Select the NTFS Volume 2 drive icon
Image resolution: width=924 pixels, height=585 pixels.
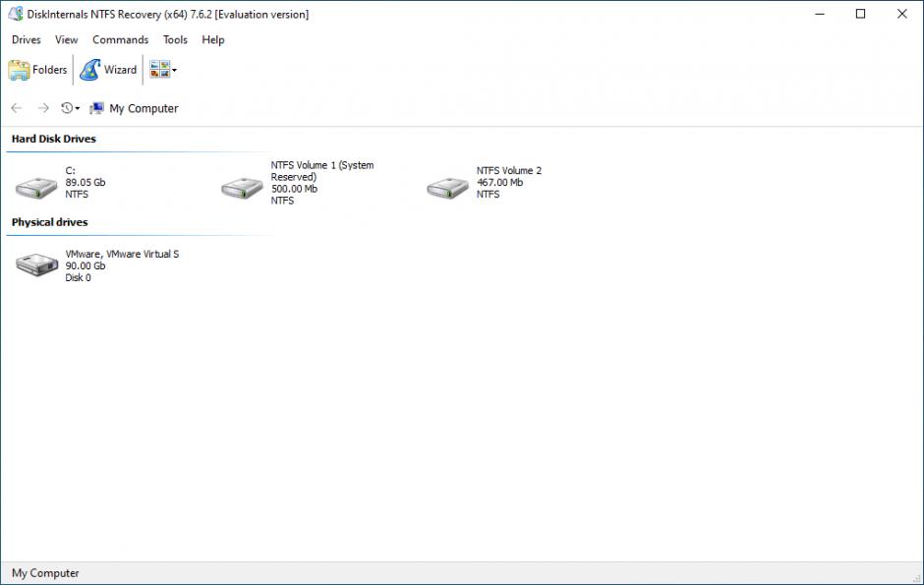pyautogui.click(x=448, y=188)
